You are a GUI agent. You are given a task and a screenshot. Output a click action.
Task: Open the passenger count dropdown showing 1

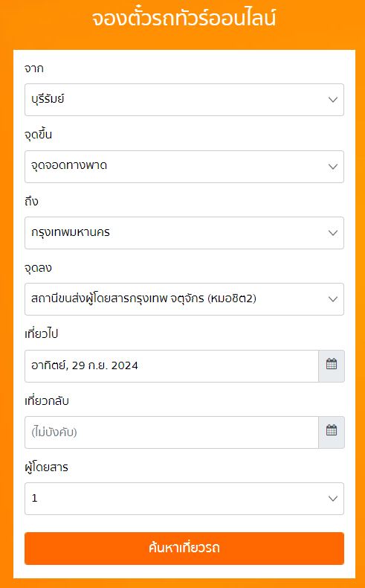pos(184,499)
